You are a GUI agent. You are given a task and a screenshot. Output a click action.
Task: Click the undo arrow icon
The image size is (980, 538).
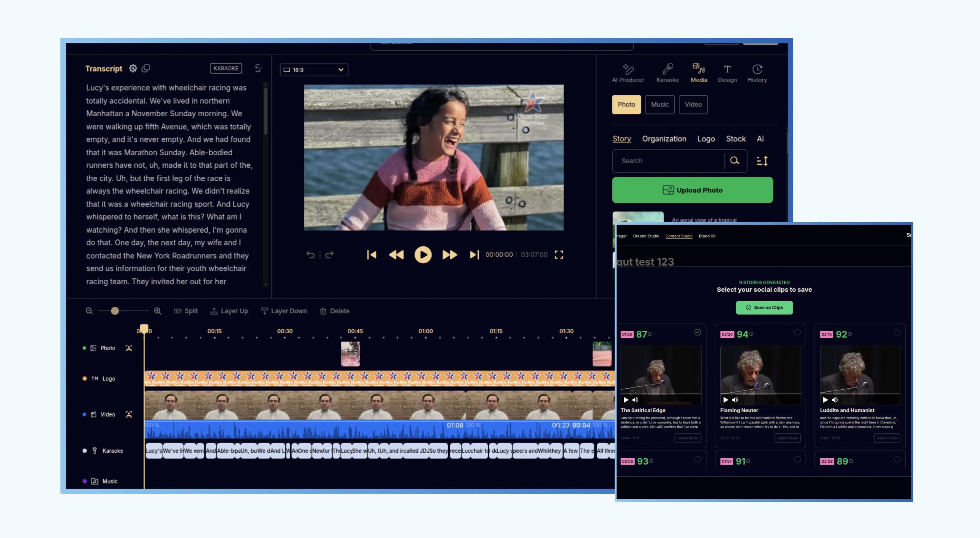[x=311, y=255]
